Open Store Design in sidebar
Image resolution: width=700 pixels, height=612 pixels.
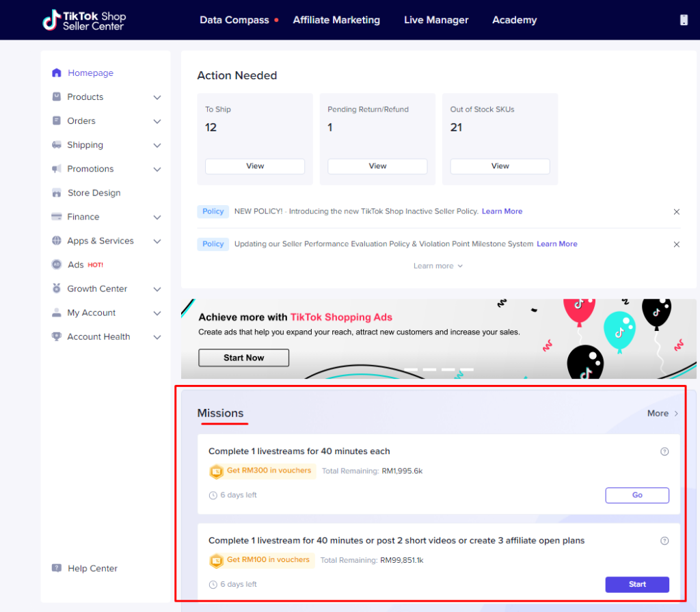pyautogui.click(x=94, y=193)
